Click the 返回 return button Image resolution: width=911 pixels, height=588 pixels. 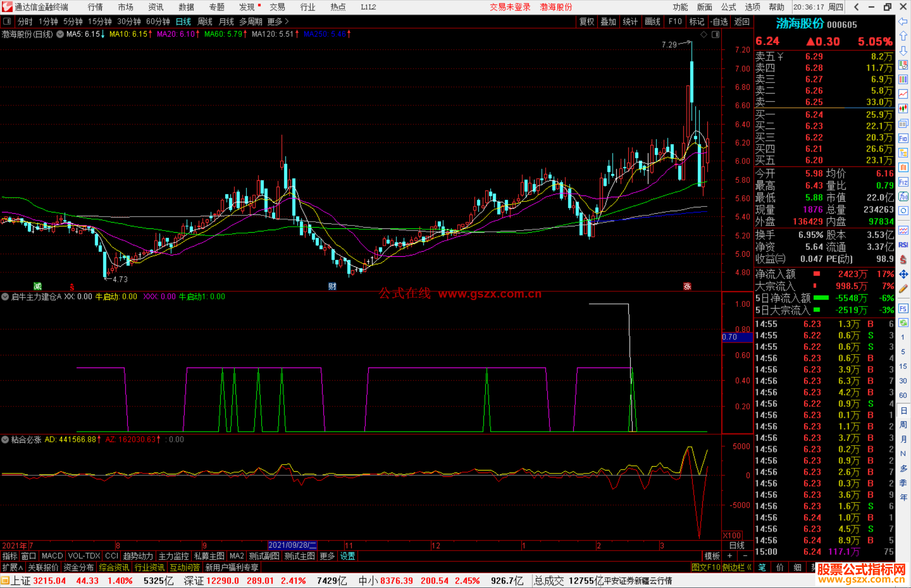pos(741,21)
